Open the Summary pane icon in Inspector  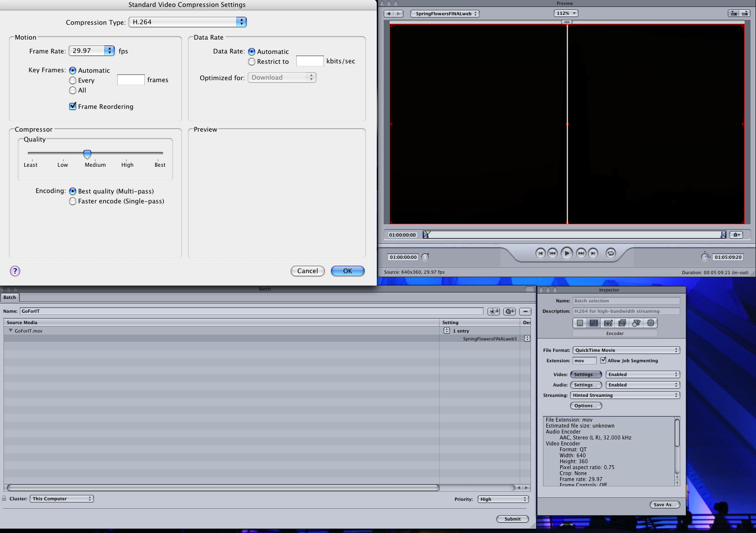pos(580,323)
